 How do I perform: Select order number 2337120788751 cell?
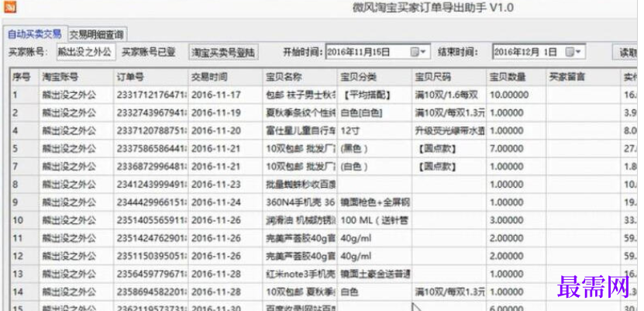[x=150, y=131]
